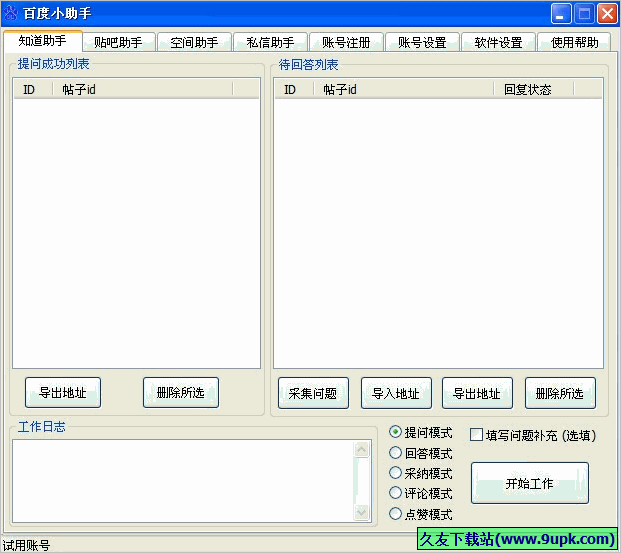Close the 百度小助手 window
The width and height of the screenshot is (621, 553).
607,14
